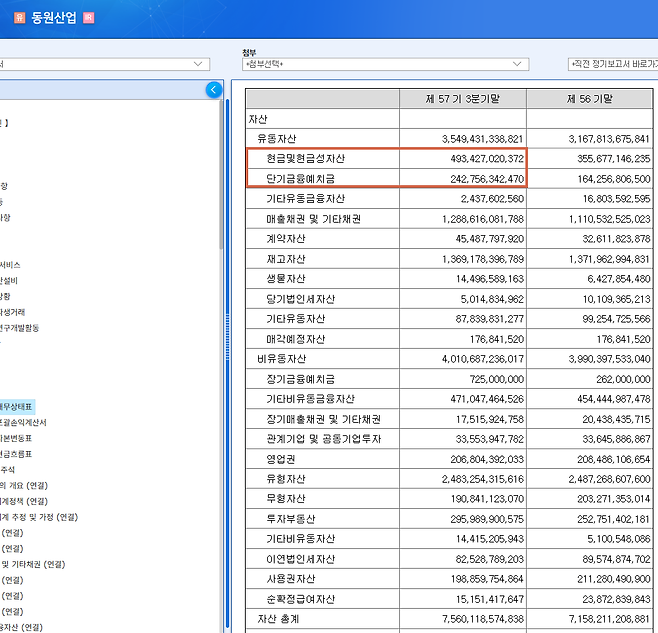Screen dimensions: 658x633
Task: Click the 현금및현금성자산 row label
Action: [306, 159]
